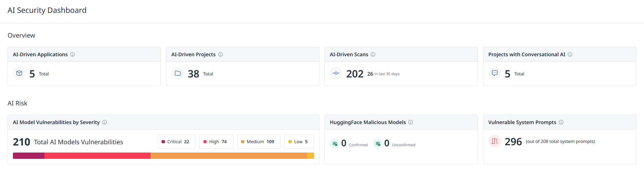Click info icon next to AI-Driven Projects
Viewport: 644px width, 176px height.
pos(220,54)
